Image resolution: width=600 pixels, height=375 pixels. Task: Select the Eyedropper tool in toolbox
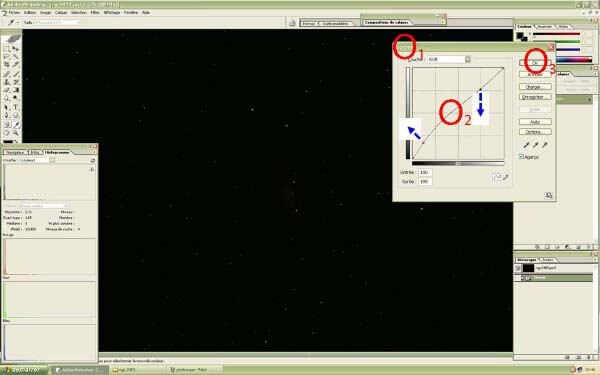tap(16, 124)
